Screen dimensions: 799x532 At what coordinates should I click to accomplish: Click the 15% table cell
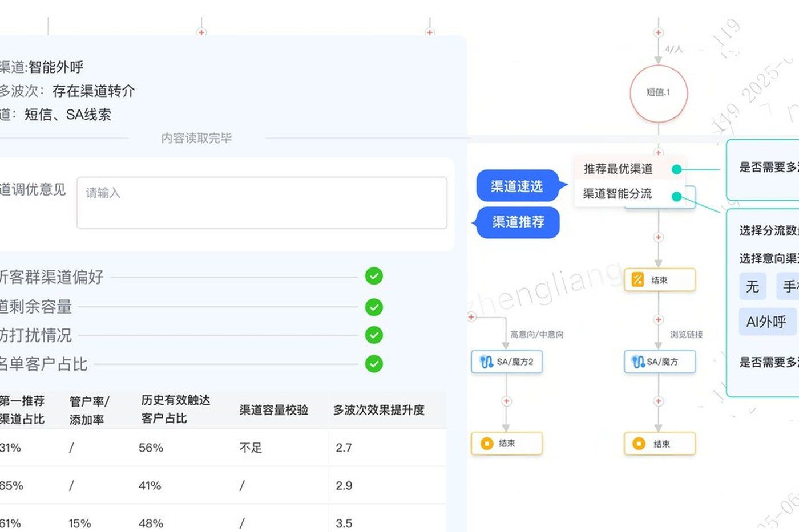click(x=80, y=523)
